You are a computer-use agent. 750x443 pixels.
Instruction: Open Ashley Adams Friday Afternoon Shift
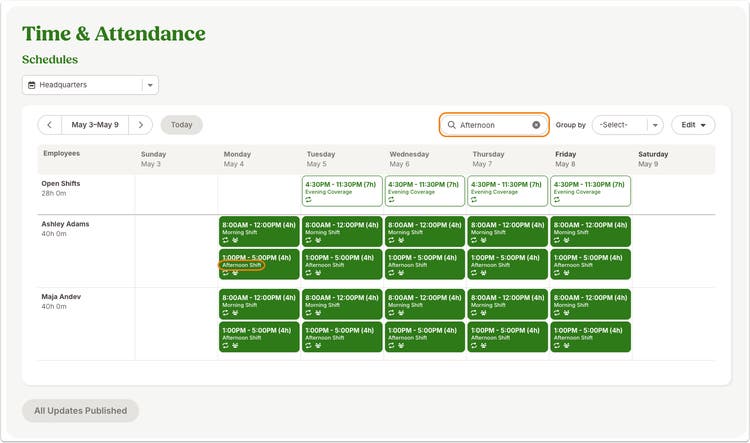[590, 264]
